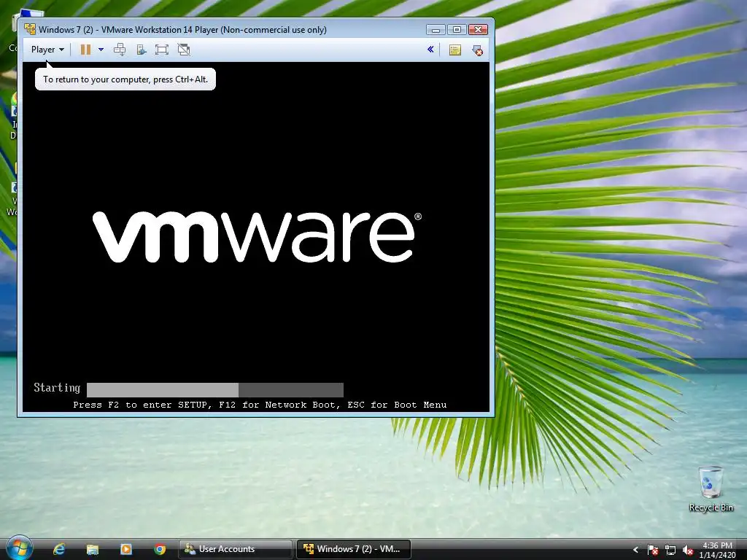Close the VMware Player window
The width and height of the screenshot is (747, 560).
point(478,29)
